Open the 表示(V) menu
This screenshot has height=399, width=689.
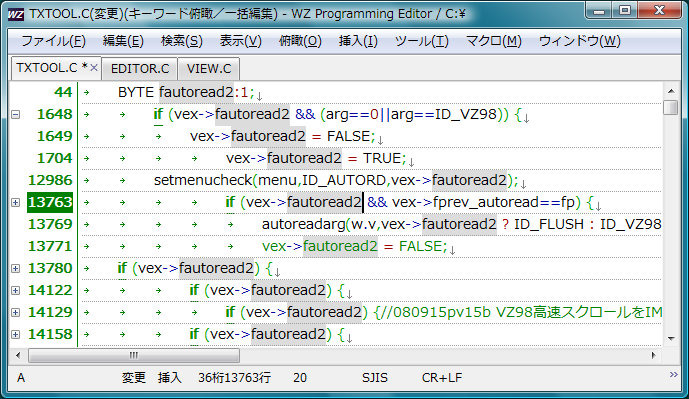point(240,41)
